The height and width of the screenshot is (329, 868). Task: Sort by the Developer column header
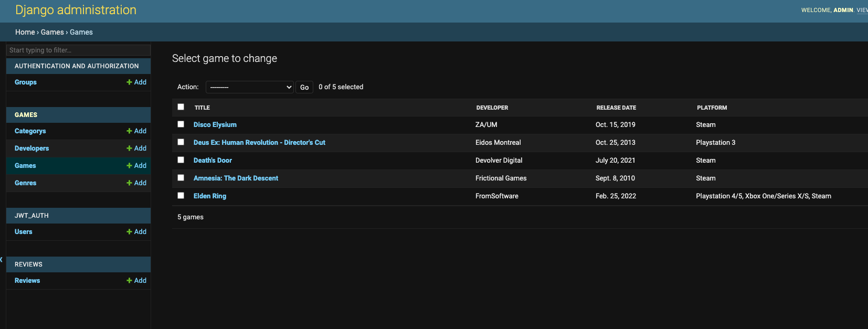click(x=492, y=108)
